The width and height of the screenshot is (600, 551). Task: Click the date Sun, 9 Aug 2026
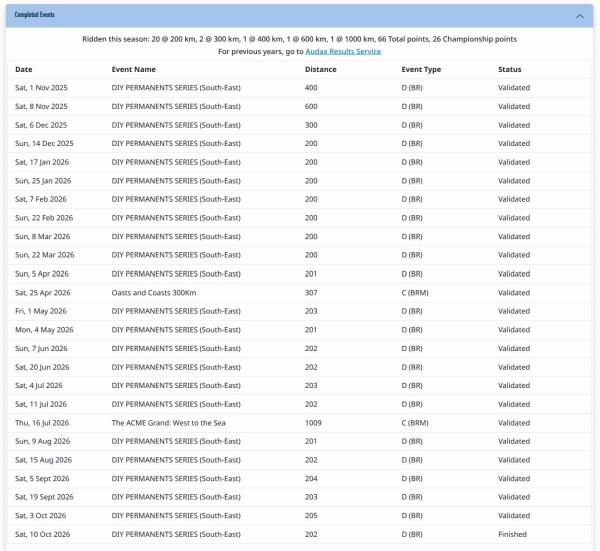click(42, 441)
